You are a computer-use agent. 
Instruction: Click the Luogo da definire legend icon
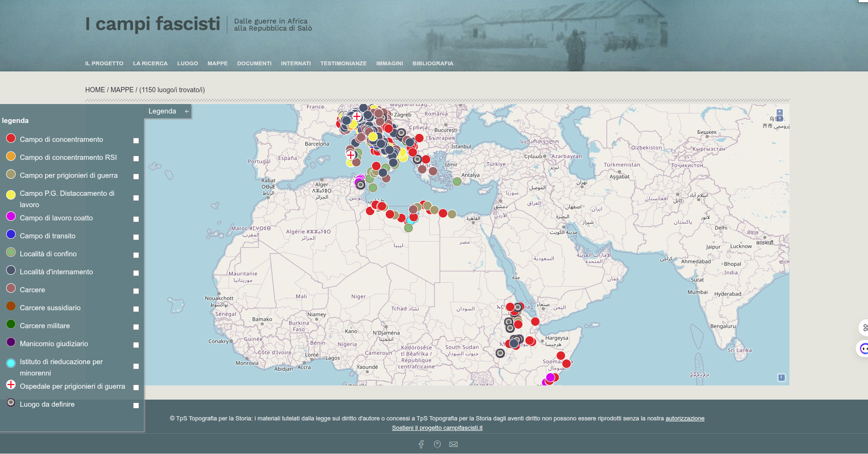(x=11, y=402)
